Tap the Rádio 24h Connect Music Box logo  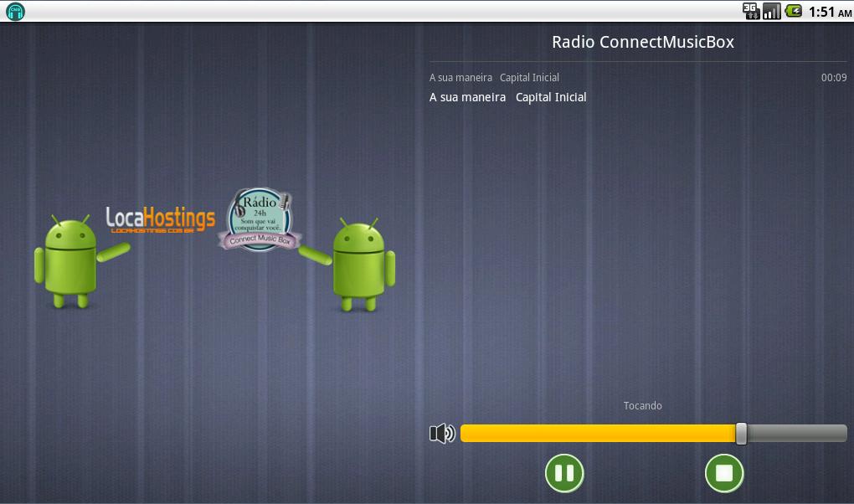pos(260,219)
